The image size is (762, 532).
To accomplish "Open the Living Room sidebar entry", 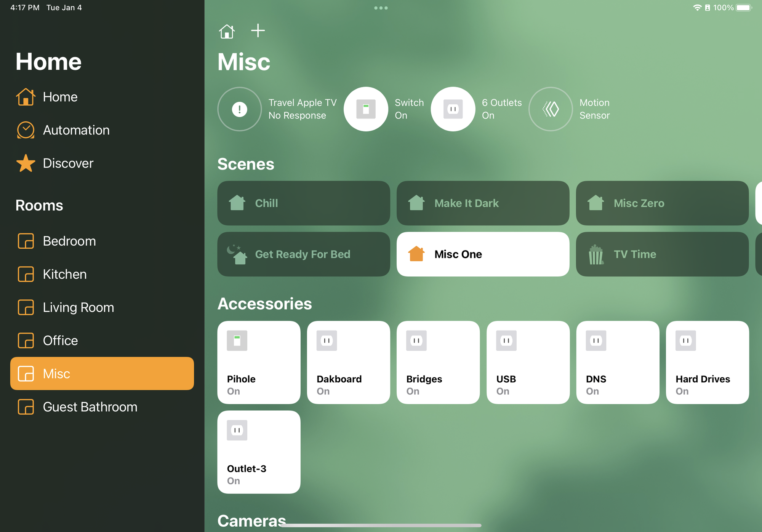I will 78,307.
